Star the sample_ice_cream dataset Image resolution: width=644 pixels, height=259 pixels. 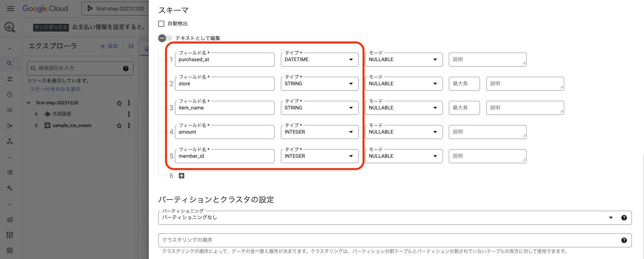click(x=119, y=125)
